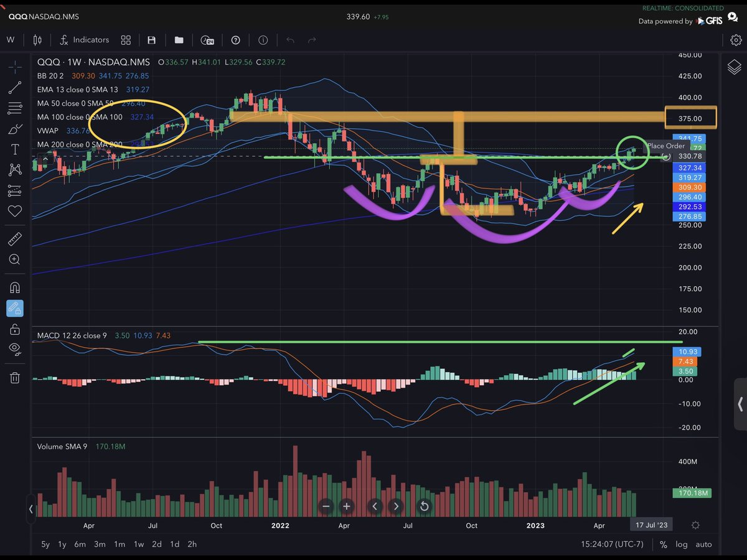Zoom out chart with minus button

(326, 506)
